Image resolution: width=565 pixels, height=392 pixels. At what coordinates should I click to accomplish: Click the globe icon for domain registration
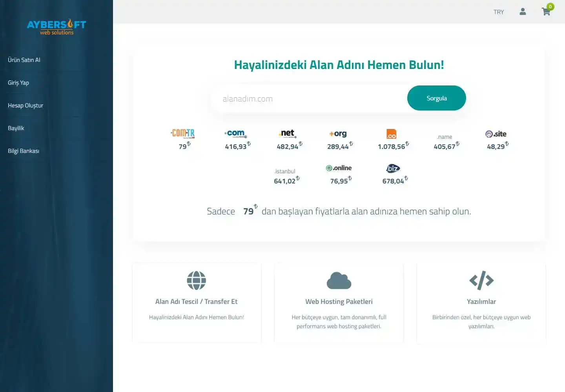[197, 281]
